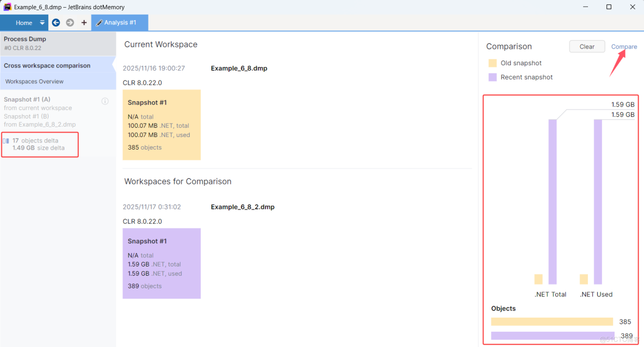Click the info icon beside Snapshot #1 (A)
The width and height of the screenshot is (644, 347).
click(x=105, y=101)
